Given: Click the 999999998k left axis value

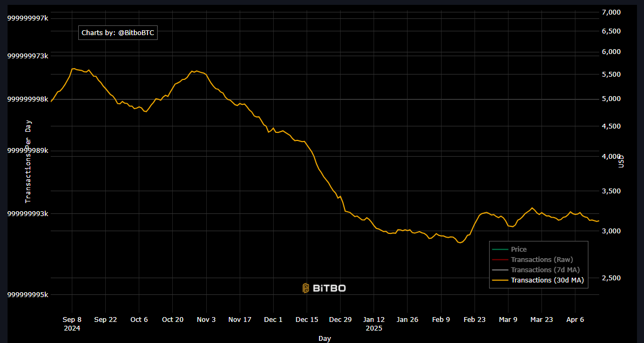Looking at the screenshot, I should 28,99.
